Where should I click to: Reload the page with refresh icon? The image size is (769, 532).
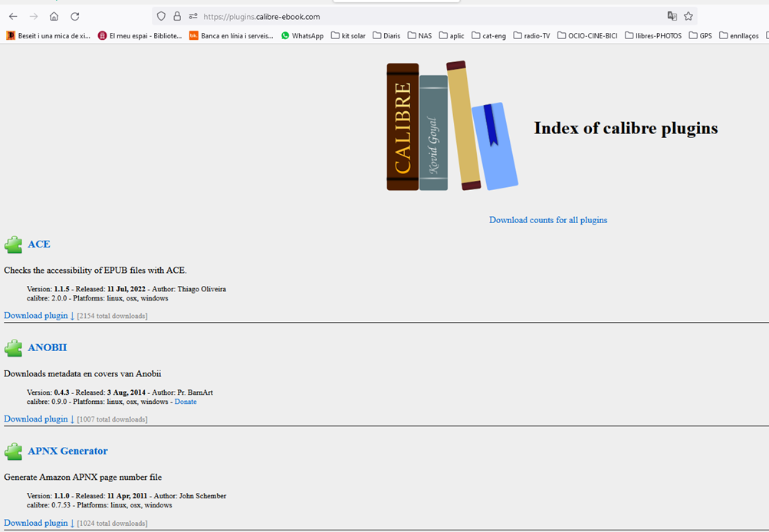tap(74, 16)
